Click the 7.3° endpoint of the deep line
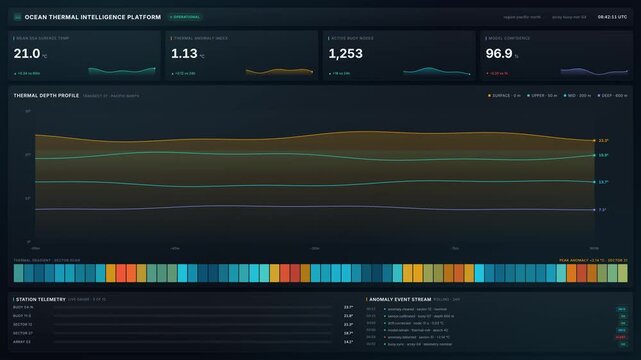The height and width of the screenshot is (360, 641). click(x=594, y=210)
